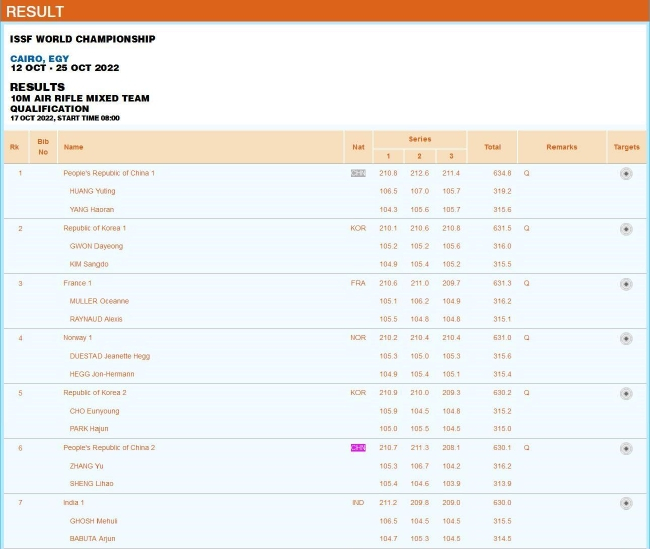The width and height of the screenshot is (650, 549).
Task: Select athlete HEGG Jon-Hermann
Action: click(x=102, y=374)
